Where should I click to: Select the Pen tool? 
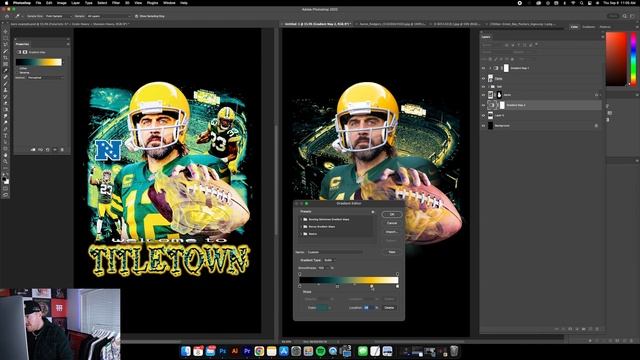point(5,129)
